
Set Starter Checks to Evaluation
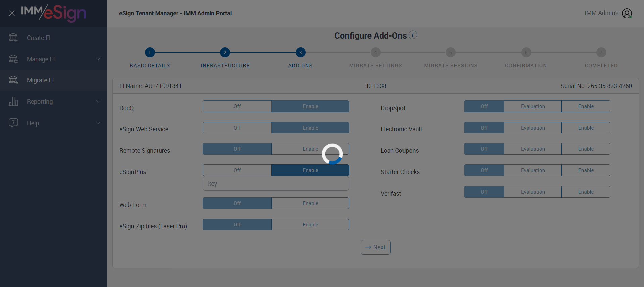click(533, 170)
